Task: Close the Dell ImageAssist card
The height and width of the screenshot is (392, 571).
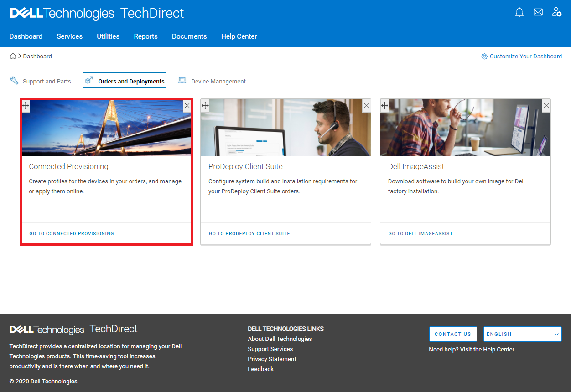Action: pos(546,106)
